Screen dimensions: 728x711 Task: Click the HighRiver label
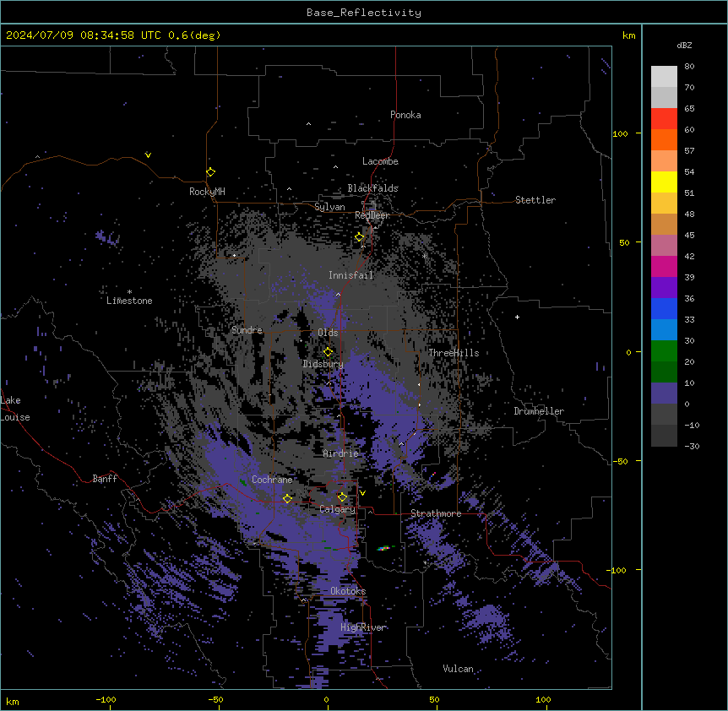click(x=363, y=627)
